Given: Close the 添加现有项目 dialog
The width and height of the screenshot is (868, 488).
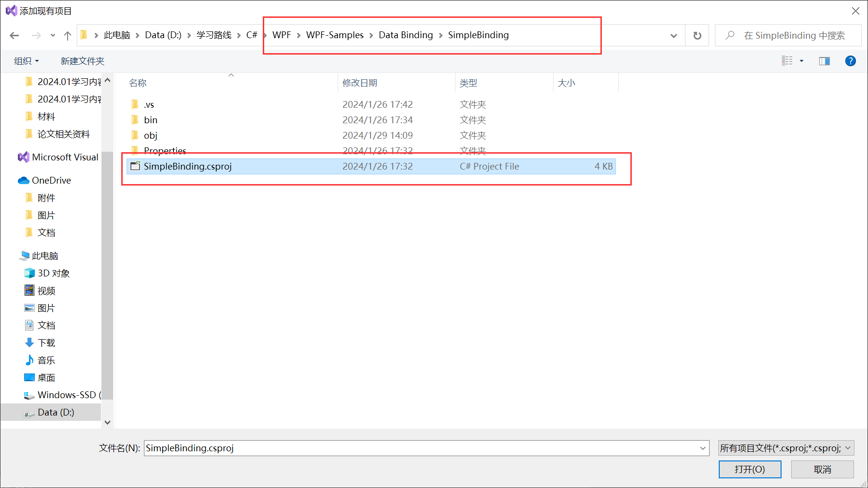Looking at the screenshot, I should pos(855,11).
